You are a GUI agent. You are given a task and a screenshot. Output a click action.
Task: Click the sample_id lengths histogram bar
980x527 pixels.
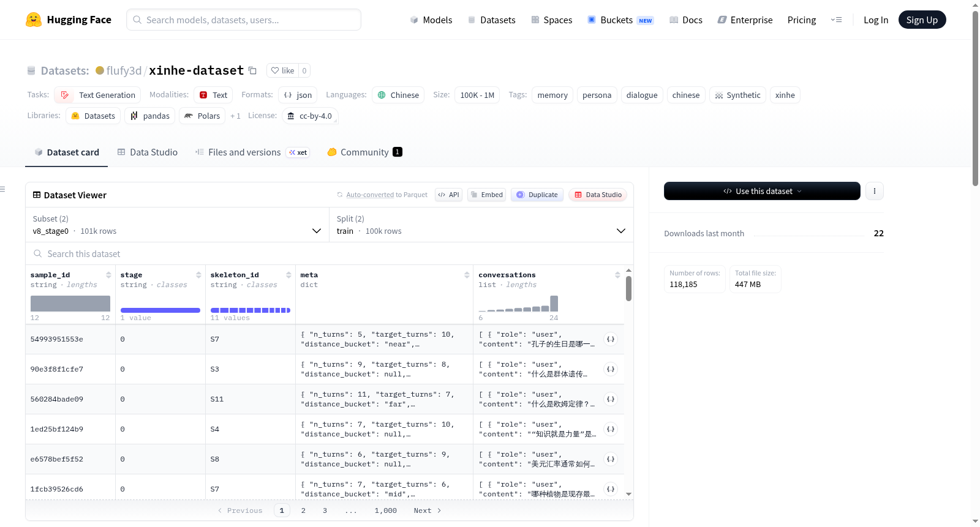point(70,304)
